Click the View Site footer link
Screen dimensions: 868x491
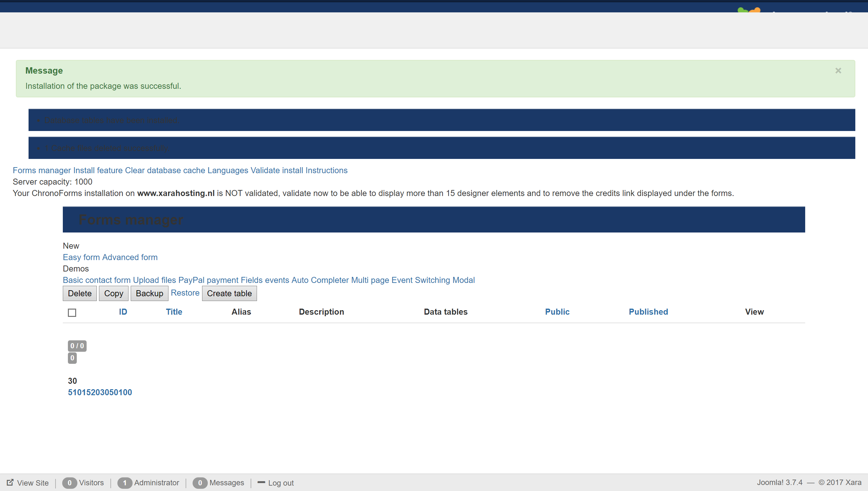click(33, 483)
